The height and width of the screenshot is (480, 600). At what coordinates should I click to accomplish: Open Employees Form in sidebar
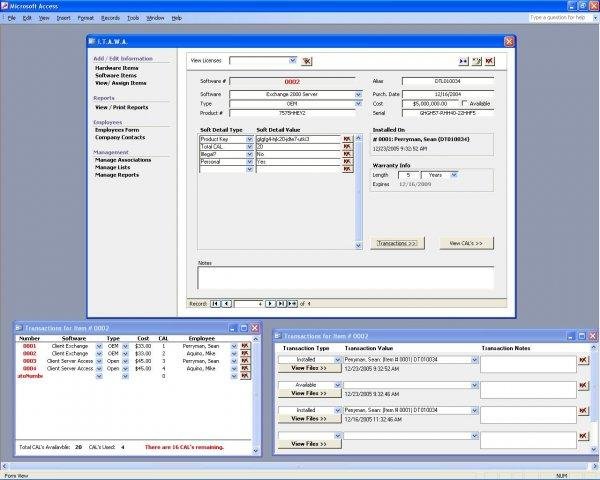[117, 130]
